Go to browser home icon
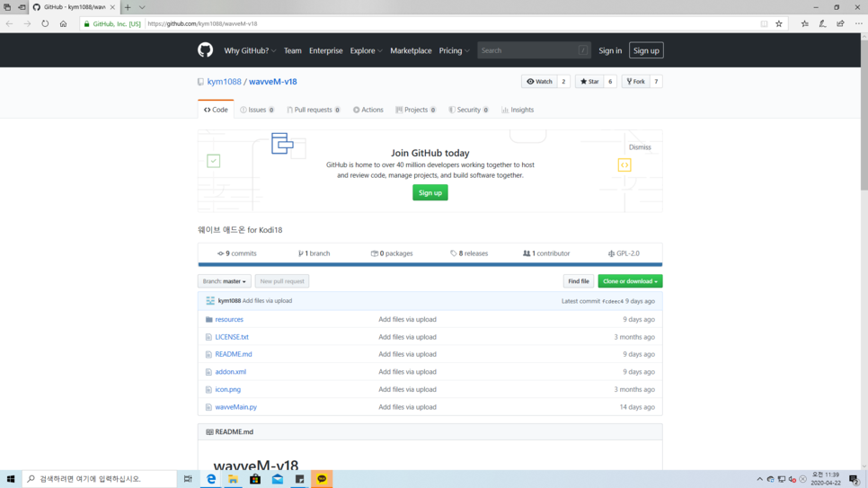 coord(63,24)
